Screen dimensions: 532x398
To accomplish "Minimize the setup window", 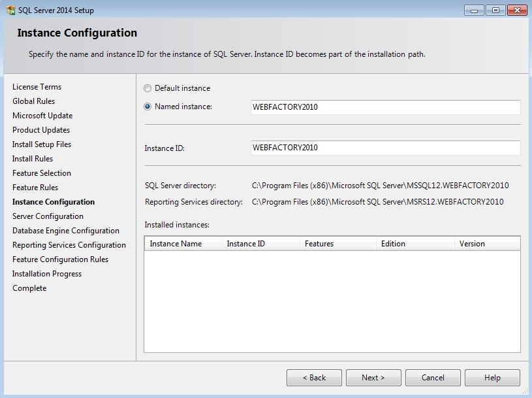I will (474, 10).
